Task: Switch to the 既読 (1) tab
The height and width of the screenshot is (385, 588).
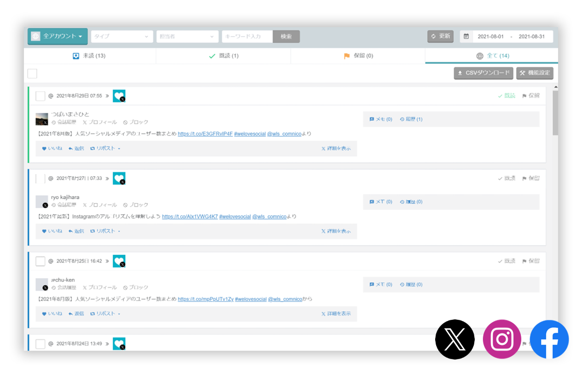Action: click(x=223, y=55)
